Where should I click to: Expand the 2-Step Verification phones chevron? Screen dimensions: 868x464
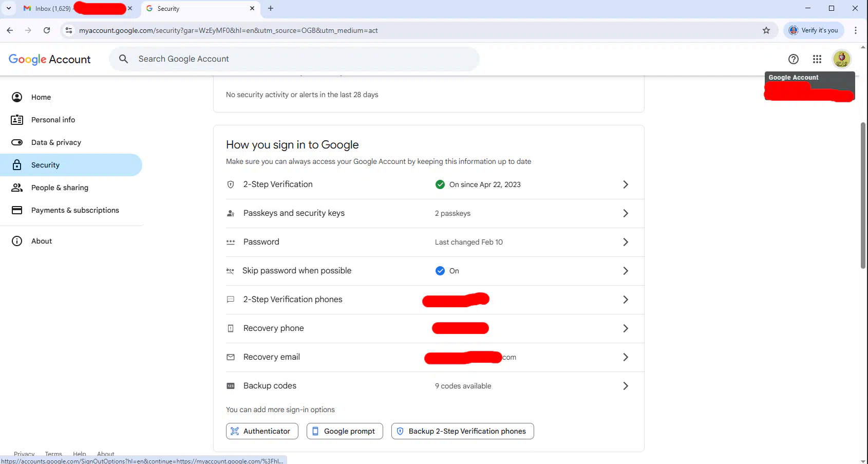point(626,300)
